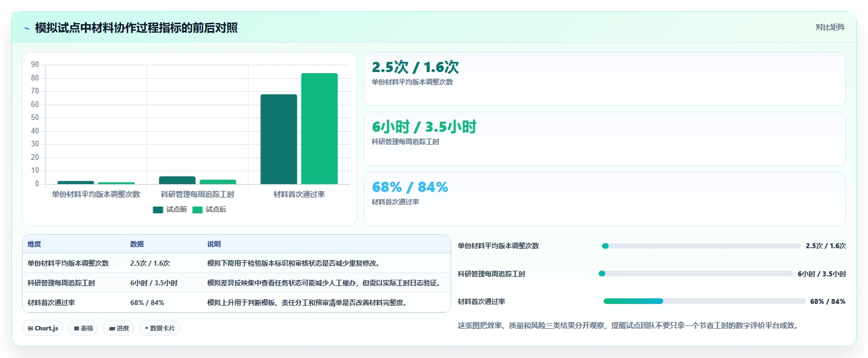This screenshot has height=358, width=868.
Task: Click the 说明 column header
Action: (x=214, y=244)
